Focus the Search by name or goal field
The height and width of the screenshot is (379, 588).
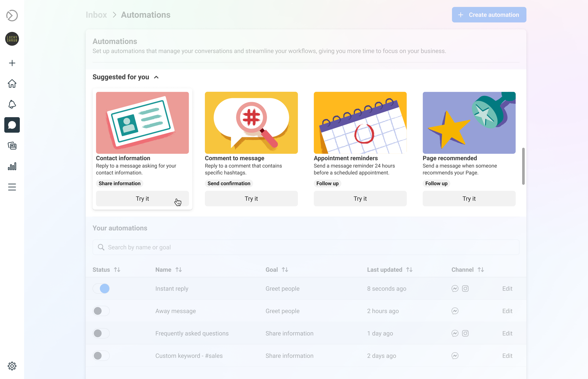pos(306,247)
